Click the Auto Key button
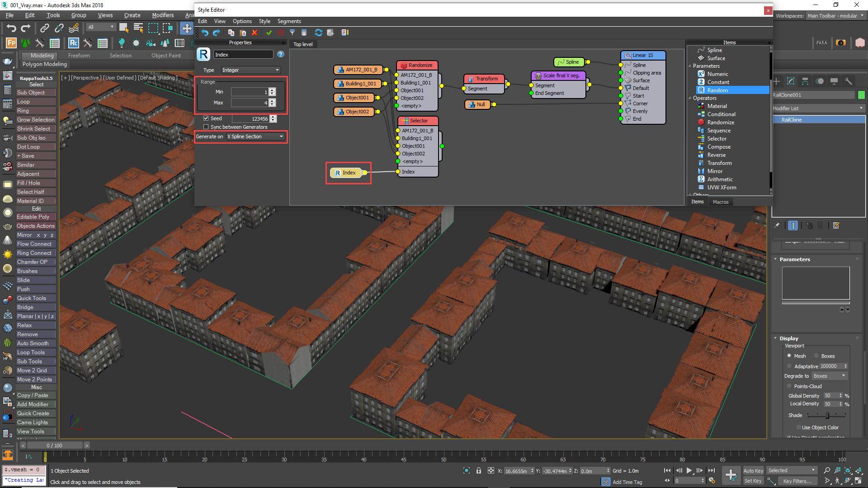This screenshot has height=488, width=868. [753, 470]
